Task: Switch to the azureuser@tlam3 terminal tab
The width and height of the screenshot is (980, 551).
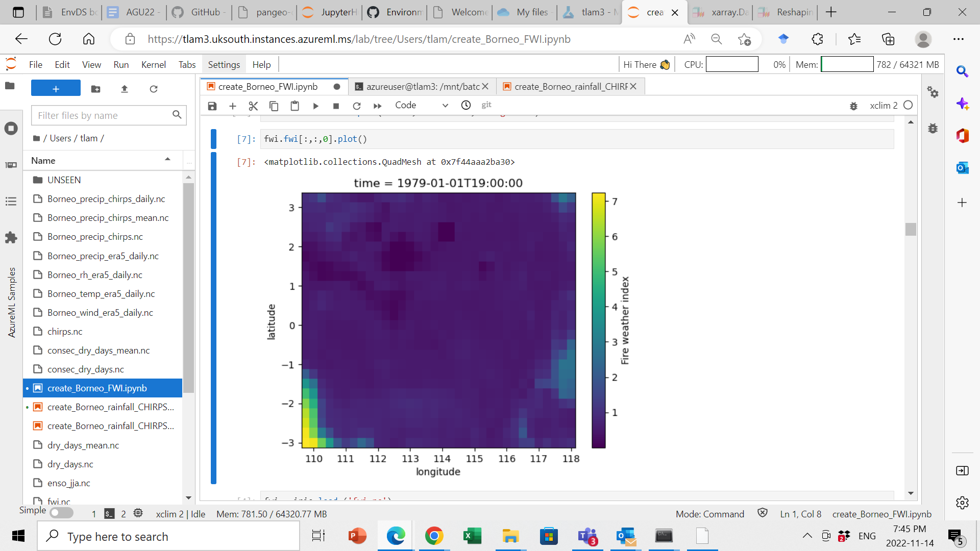Action: [419, 87]
